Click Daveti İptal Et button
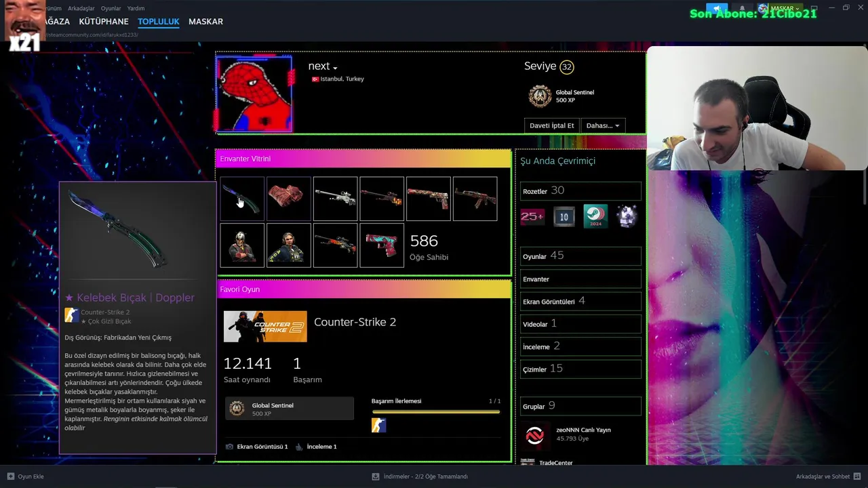This screenshot has height=488, width=868. pos(551,125)
